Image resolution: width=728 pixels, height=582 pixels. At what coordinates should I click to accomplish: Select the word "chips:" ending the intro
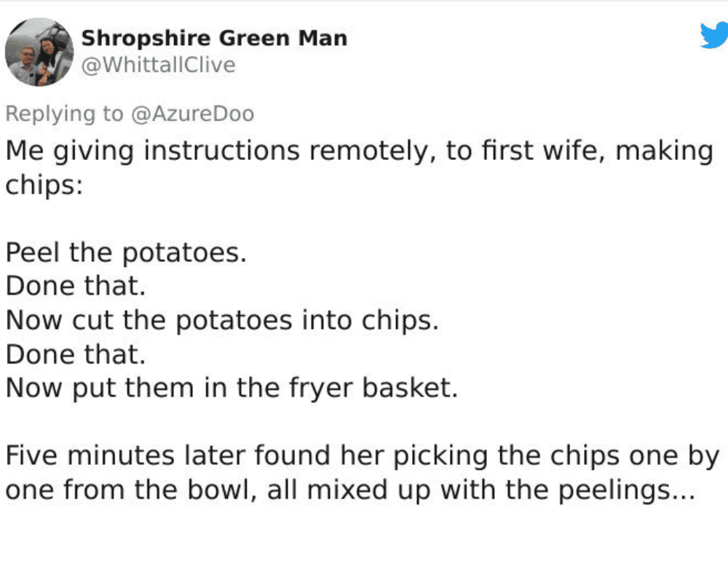(44, 186)
